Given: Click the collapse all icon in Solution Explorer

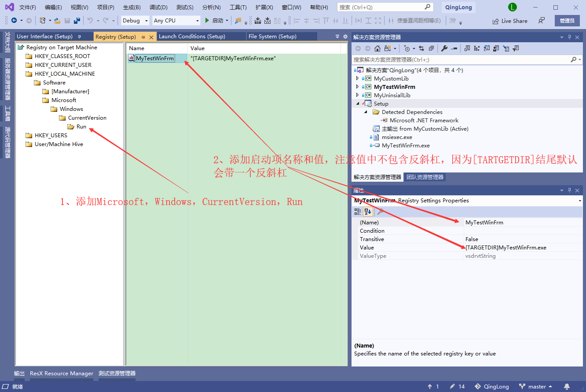Looking at the screenshot, I should 431,48.
